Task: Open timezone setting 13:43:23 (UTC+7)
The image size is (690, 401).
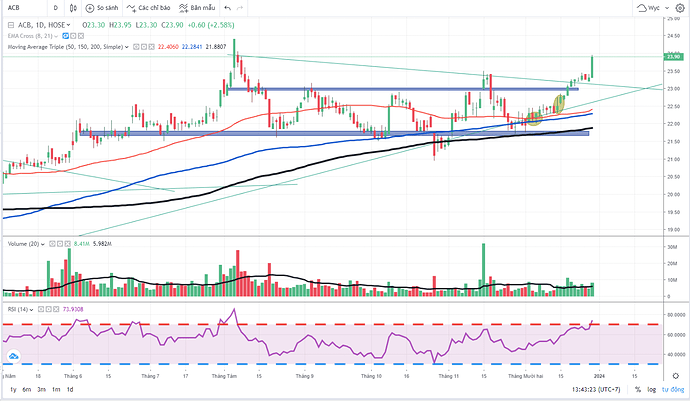Action: (596, 390)
